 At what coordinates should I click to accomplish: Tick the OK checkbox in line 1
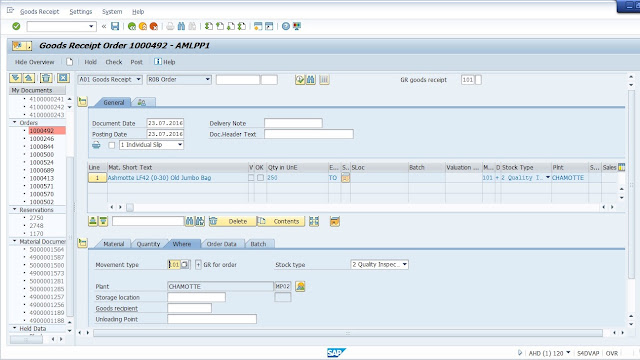pyautogui.click(x=260, y=178)
